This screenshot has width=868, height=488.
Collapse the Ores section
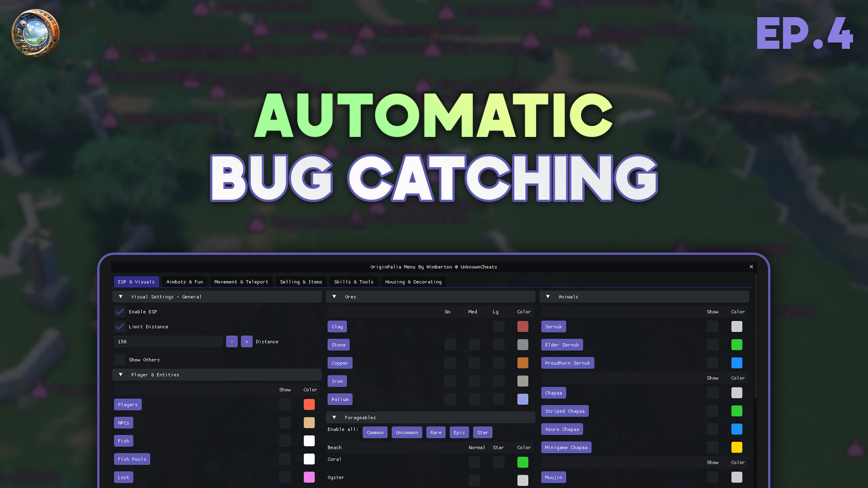pyautogui.click(x=334, y=297)
